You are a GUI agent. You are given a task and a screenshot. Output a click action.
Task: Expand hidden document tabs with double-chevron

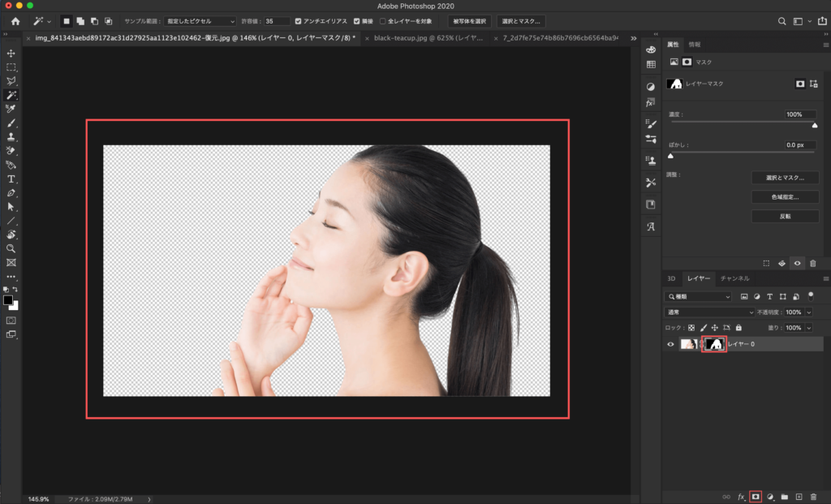633,38
